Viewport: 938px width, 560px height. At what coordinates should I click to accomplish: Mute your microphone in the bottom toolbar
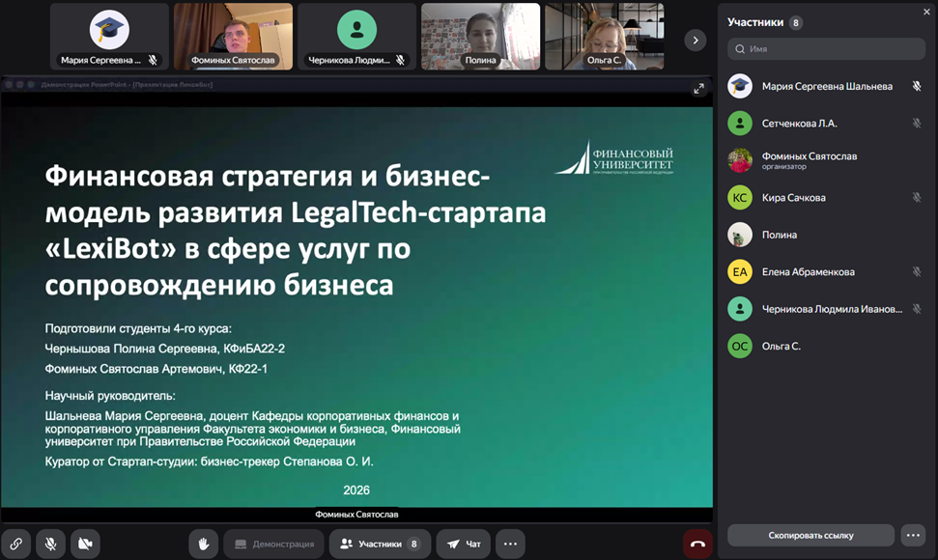[49, 544]
